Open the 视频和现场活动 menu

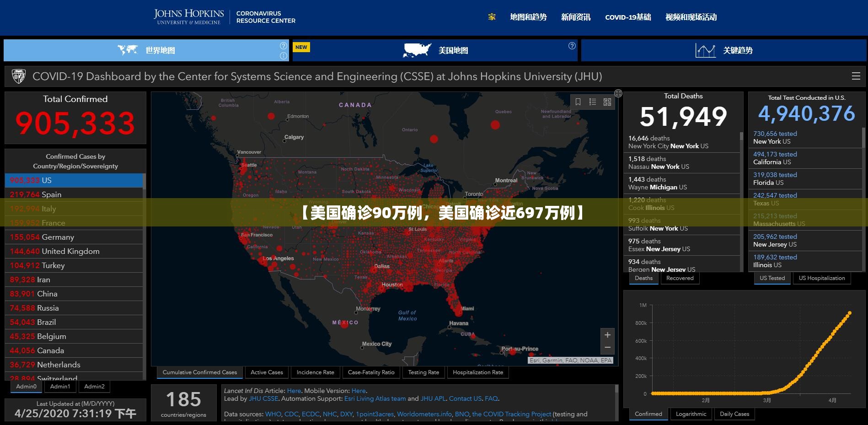[x=691, y=17]
